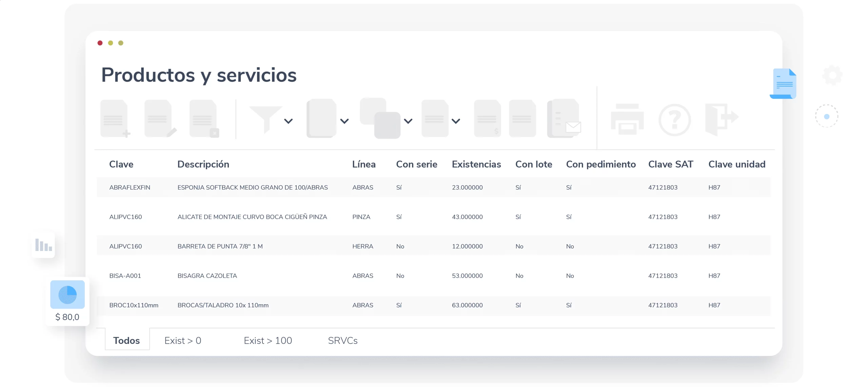Viewport: 868px width, 387px height.
Task: Click the help question mark icon
Action: click(675, 119)
